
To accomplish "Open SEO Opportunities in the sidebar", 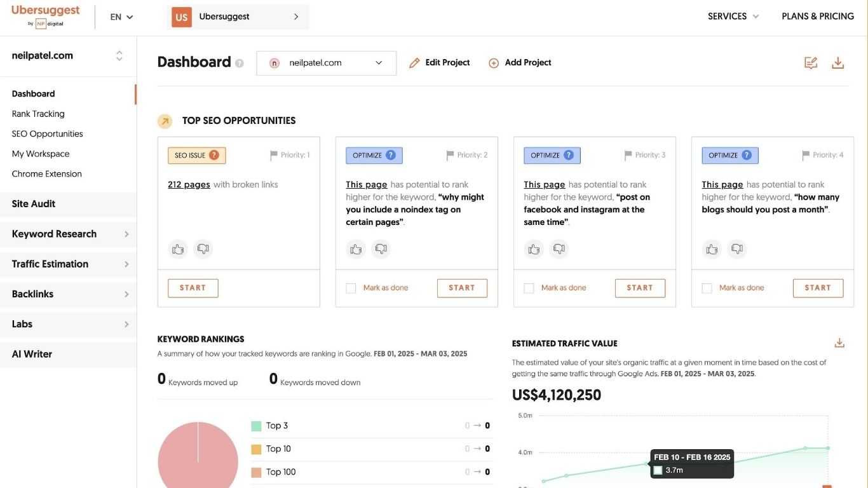I will [x=47, y=133].
